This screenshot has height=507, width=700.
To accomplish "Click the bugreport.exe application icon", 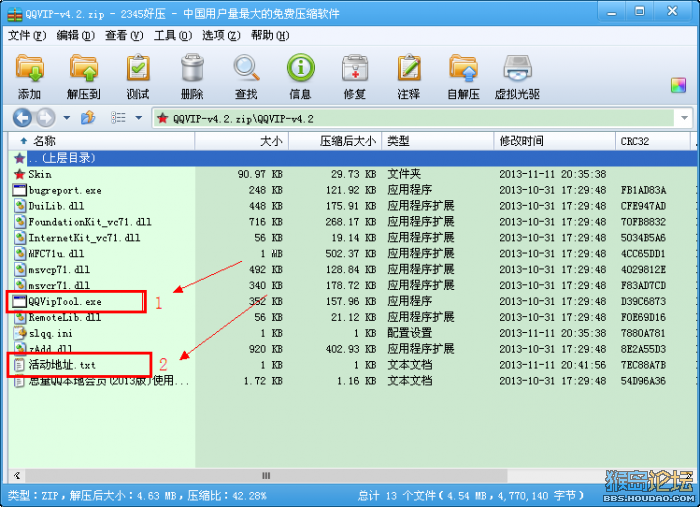I will pos(20,190).
